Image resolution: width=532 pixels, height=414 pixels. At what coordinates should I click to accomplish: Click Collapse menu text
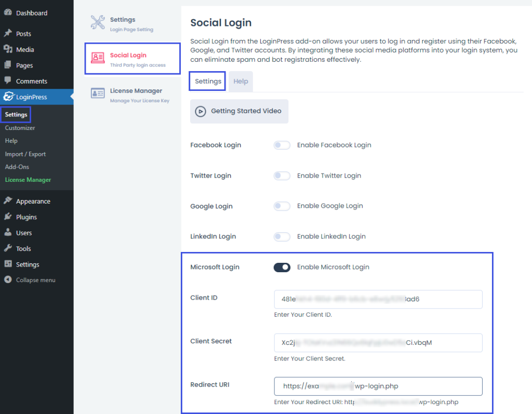coord(36,280)
